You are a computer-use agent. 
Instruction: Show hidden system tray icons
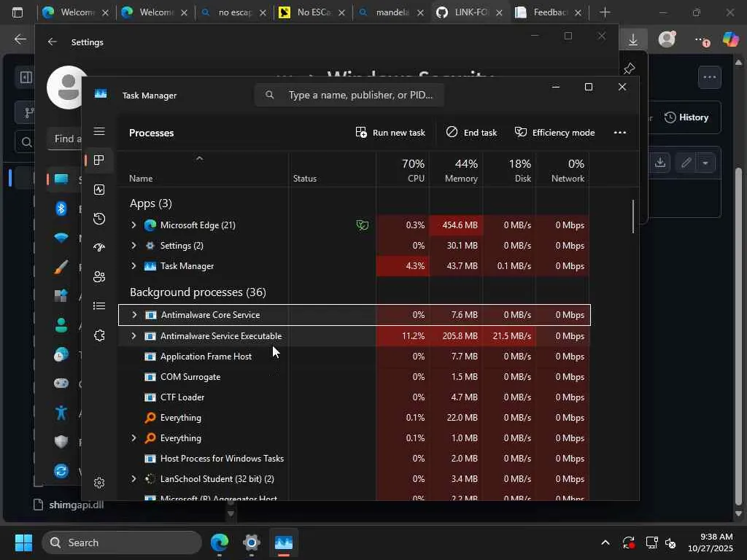605,542
